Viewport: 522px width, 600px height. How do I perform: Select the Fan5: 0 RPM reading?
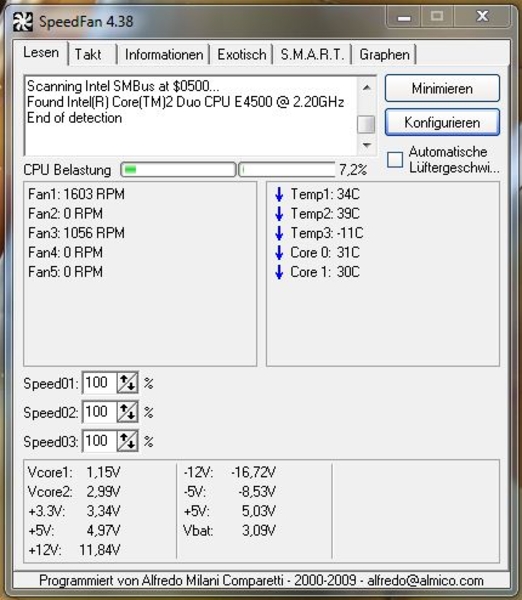[65, 272]
